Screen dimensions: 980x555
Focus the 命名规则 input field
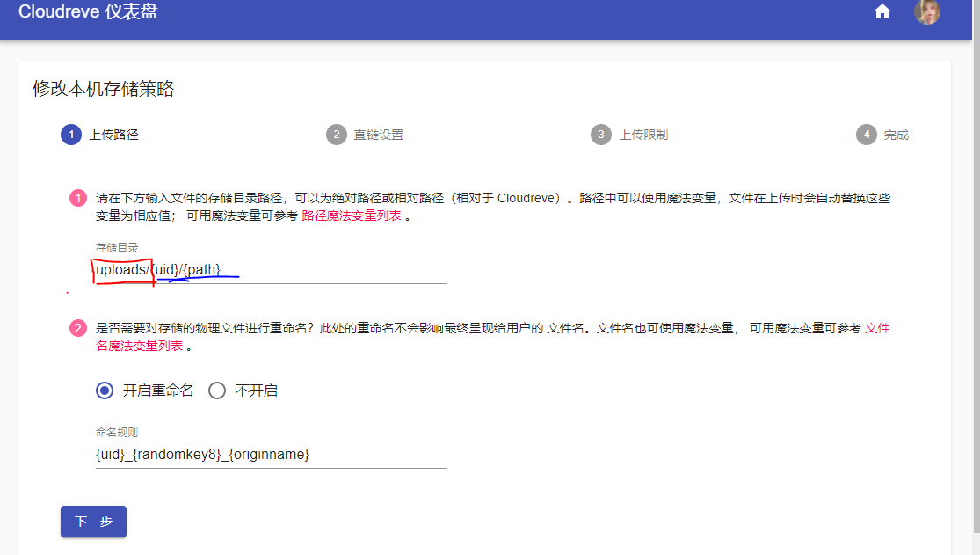272,455
